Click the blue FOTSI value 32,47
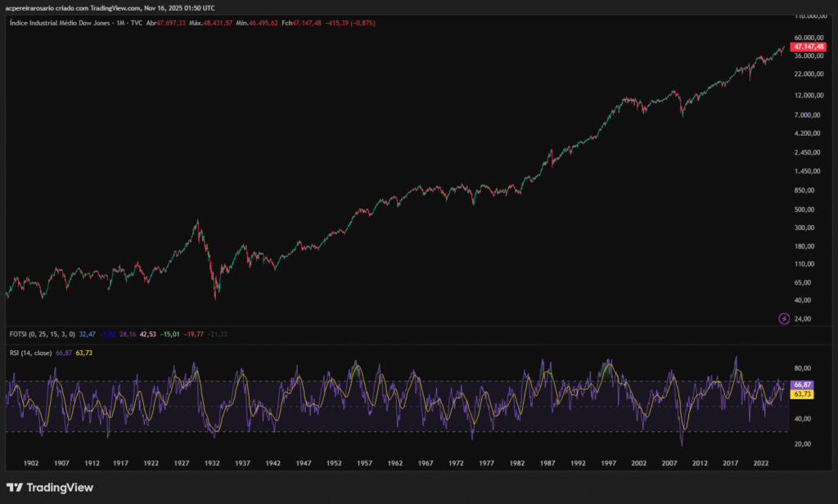Screen dimensions: 838x504 88,334
